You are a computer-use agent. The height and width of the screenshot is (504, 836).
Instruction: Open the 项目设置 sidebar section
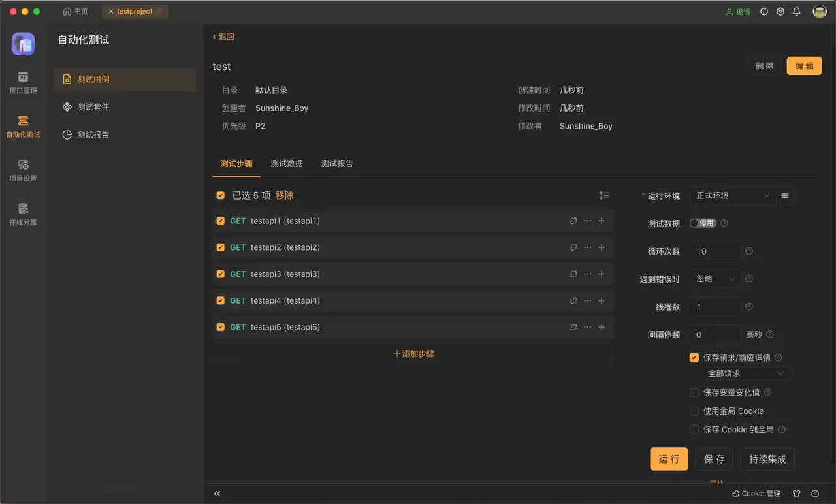[23, 170]
